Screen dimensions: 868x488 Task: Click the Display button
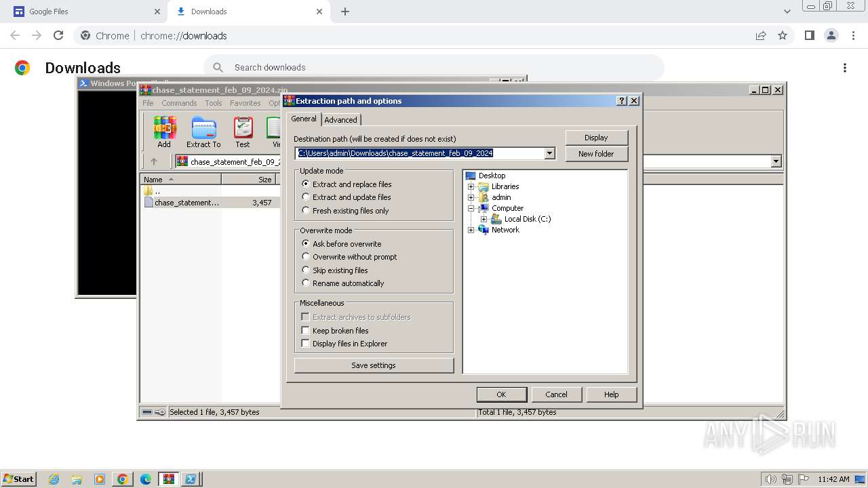click(x=596, y=138)
